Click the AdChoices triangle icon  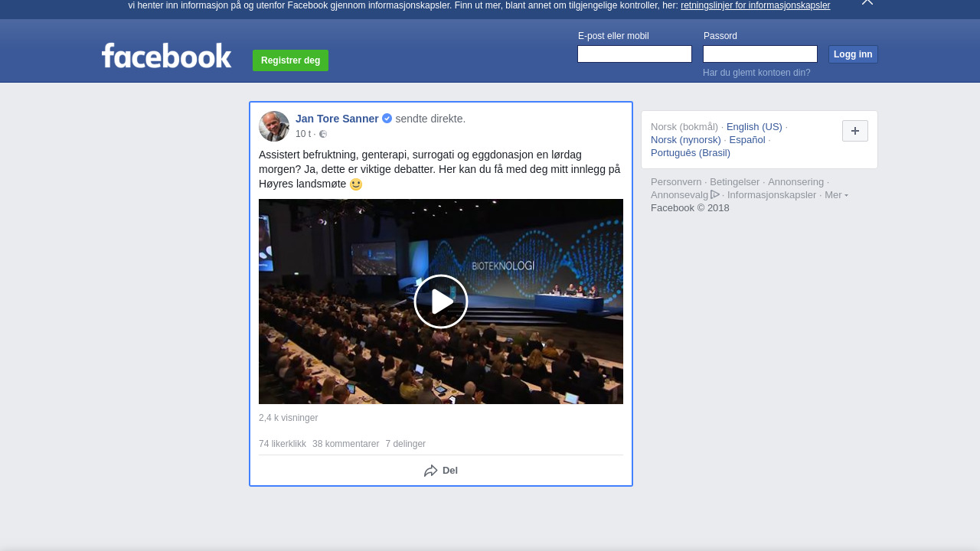[715, 194]
